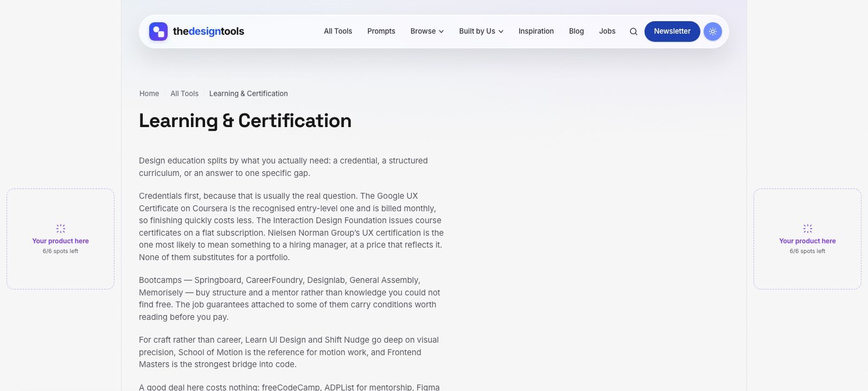Open the site search magnifier icon
This screenshot has width=868, height=391.
pyautogui.click(x=633, y=31)
